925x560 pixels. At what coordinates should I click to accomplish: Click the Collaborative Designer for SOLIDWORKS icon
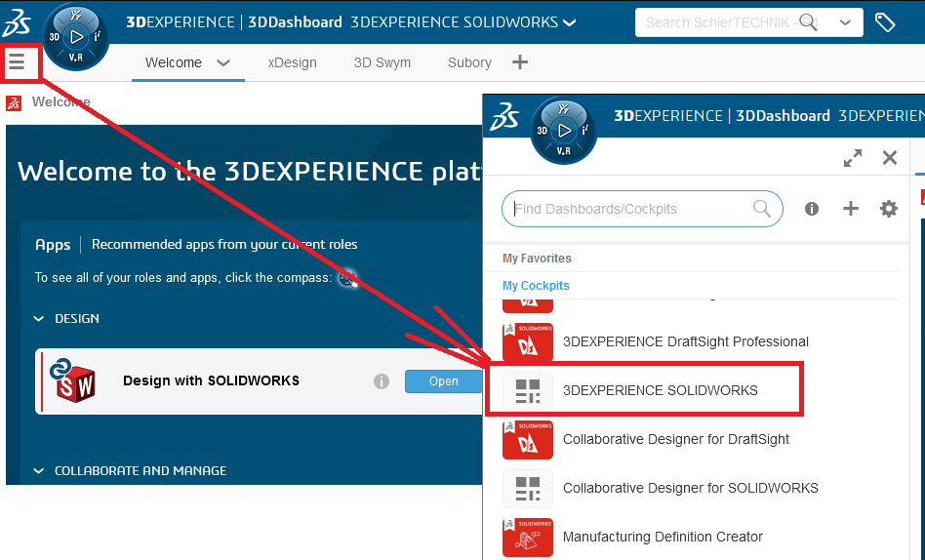pos(528,489)
